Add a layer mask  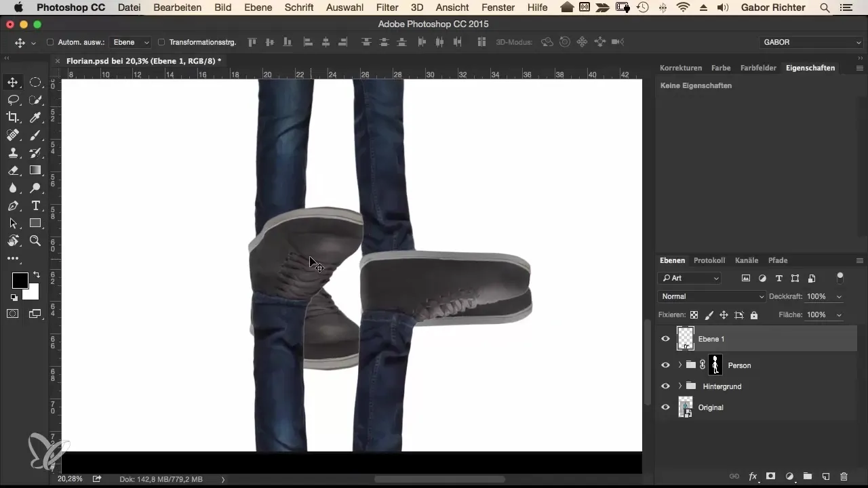tap(771, 476)
